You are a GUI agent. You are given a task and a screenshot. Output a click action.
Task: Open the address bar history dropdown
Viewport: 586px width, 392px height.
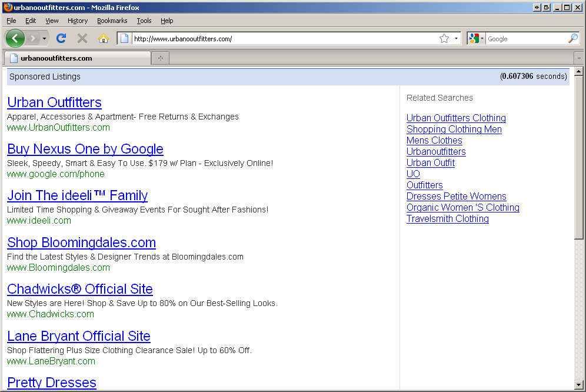(x=456, y=38)
